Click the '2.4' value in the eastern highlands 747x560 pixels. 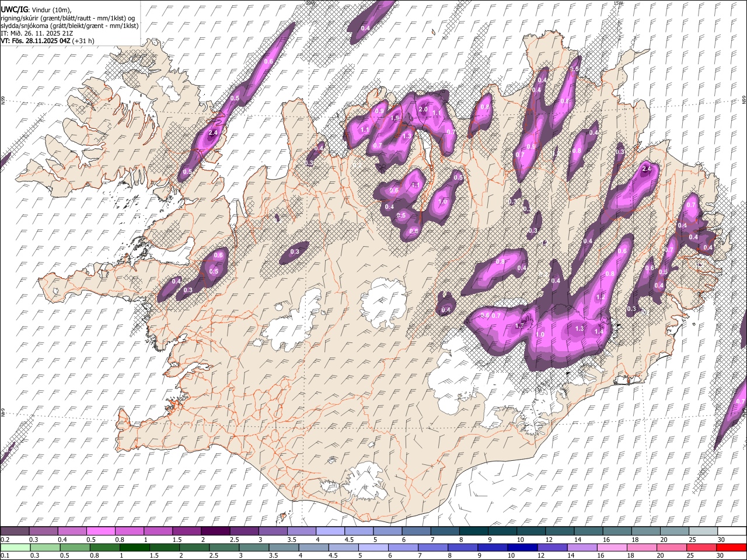click(x=646, y=169)
